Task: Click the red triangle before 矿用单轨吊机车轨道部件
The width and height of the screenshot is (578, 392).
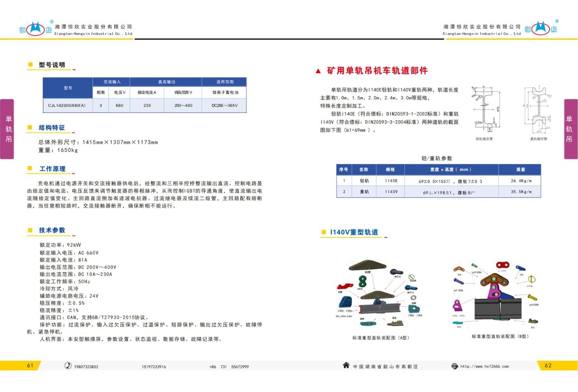Action: tap(318, 71)
